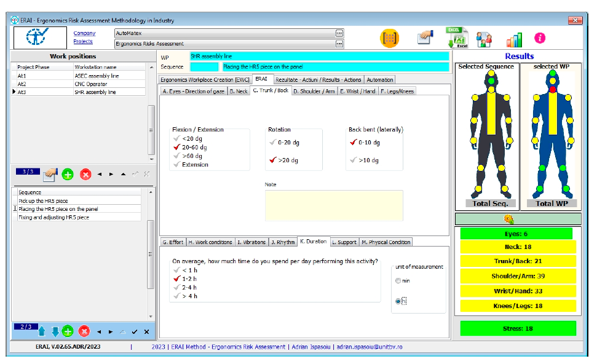Select the min unit radio button
The height and width of the screenshot is (364, 605).
point(398,280)
